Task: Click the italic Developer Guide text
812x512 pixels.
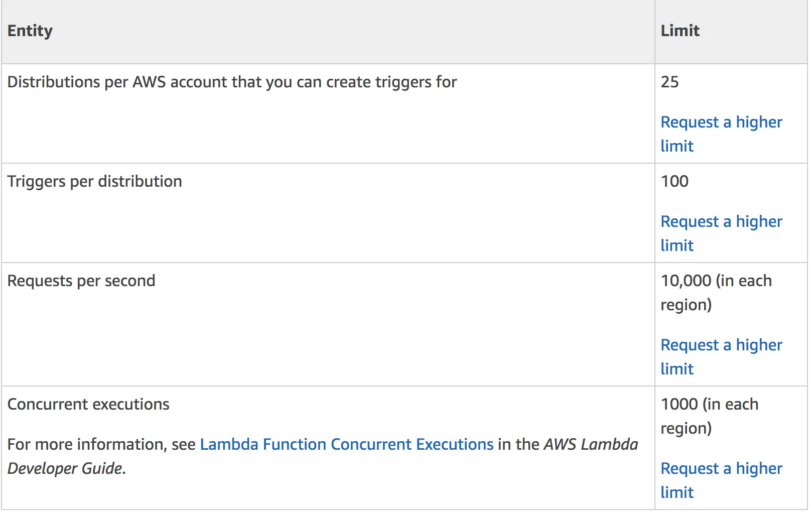Action: (65, 469)
